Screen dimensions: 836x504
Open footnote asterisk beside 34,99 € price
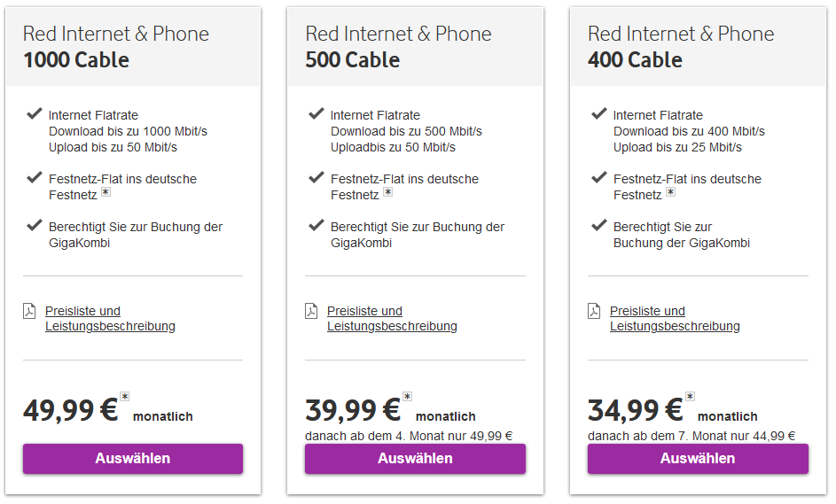(690, 397)
